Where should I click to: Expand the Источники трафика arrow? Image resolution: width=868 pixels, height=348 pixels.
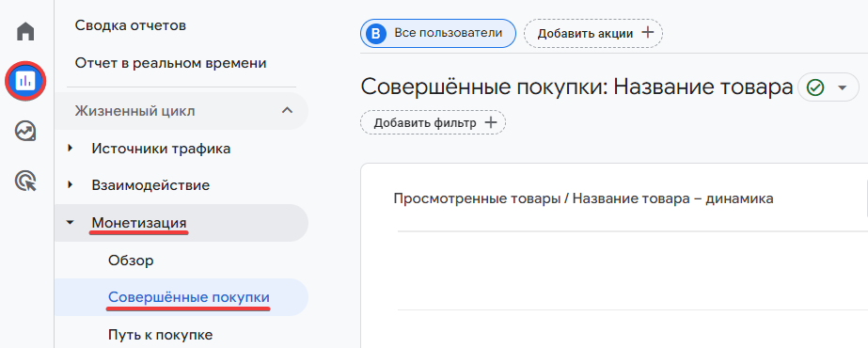(70, 149)
